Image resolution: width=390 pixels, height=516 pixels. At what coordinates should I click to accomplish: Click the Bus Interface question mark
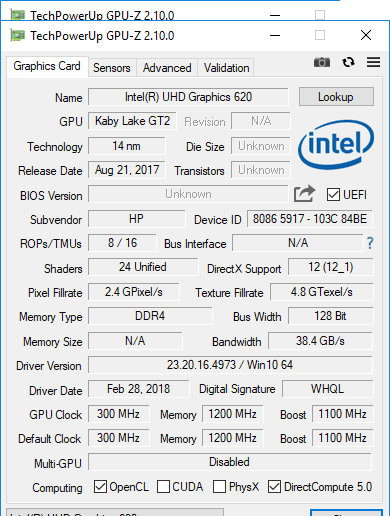pos(370,243)
